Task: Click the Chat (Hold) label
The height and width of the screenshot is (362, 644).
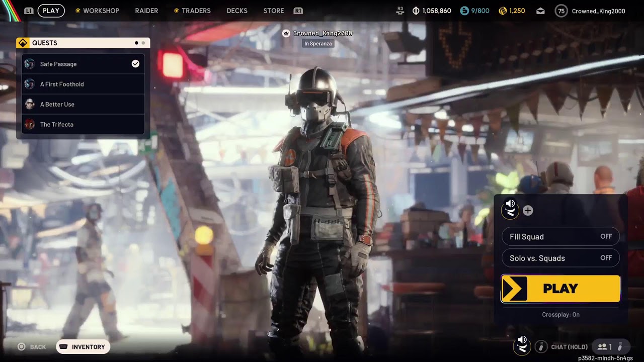Action: click(569, 347)
